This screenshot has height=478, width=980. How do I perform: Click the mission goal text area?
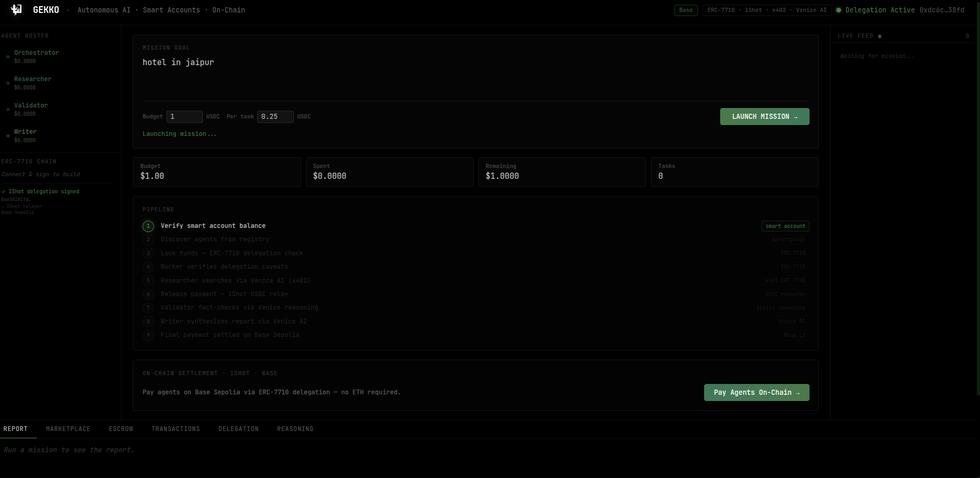coord(475,78)
